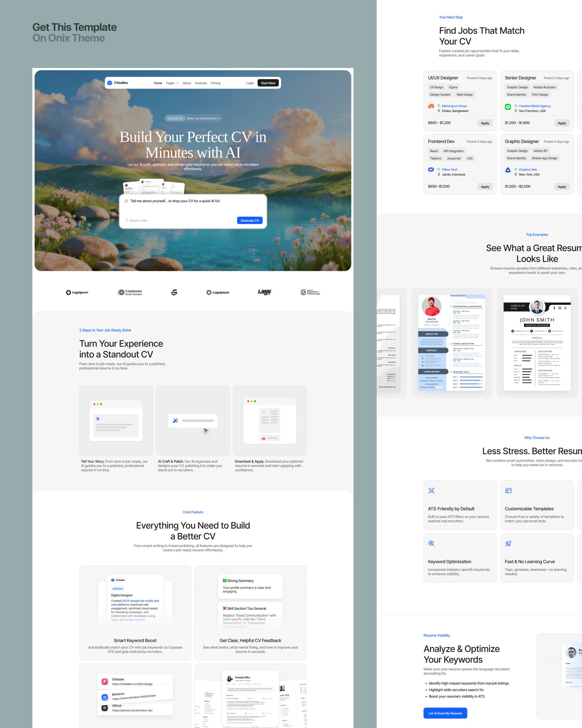Open the dribbble.com/johndesign URL
This screenshot has height=728, width=582.
coord(132,684)
